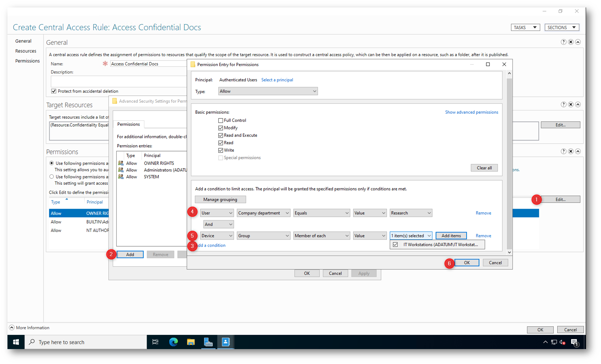Click the Windows Start button
The height and width of the screenshot is (364, 601).
[16, 342]
